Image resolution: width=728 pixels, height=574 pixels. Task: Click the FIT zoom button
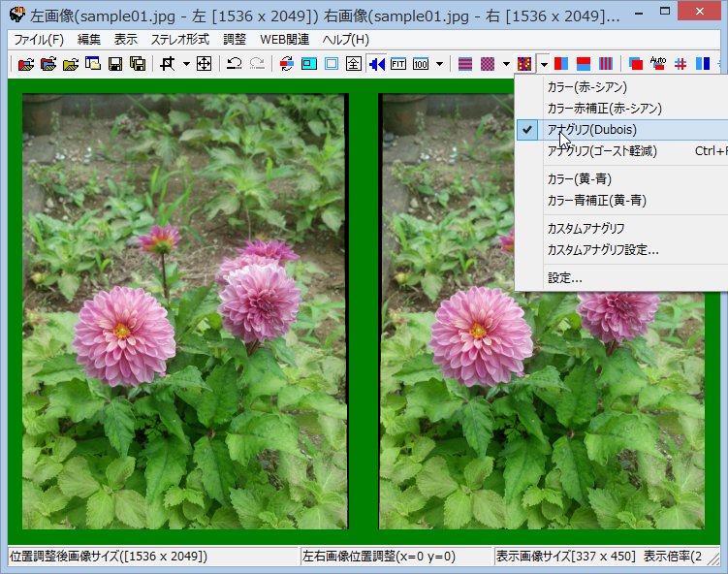pyautogui.click(x=398, y=64)
